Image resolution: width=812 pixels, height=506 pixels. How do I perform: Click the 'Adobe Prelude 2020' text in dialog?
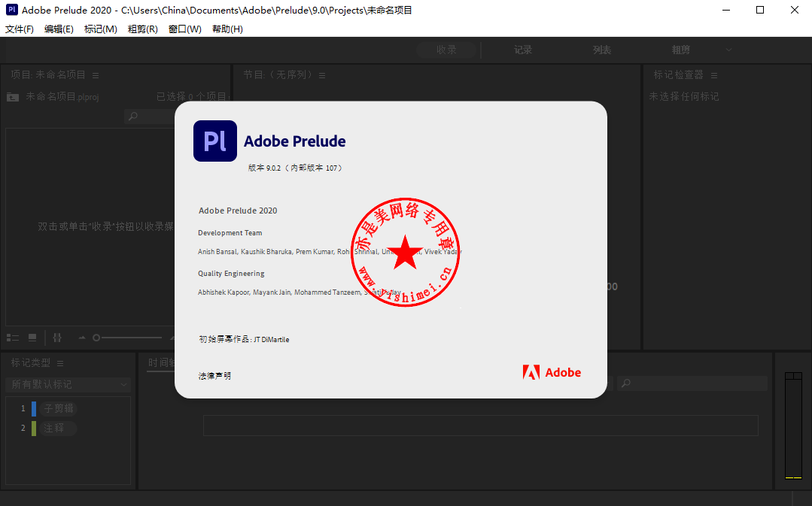pyautogui.click(x=238, y=211)
